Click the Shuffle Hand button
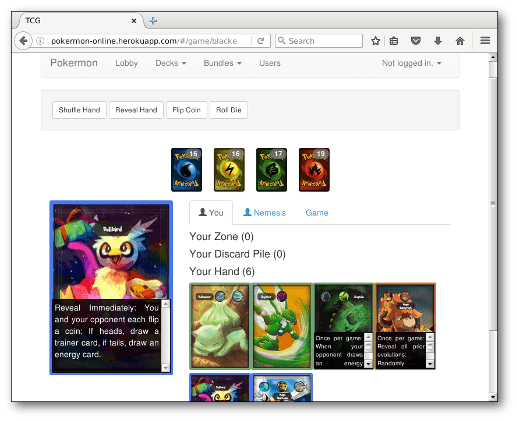 79,110
